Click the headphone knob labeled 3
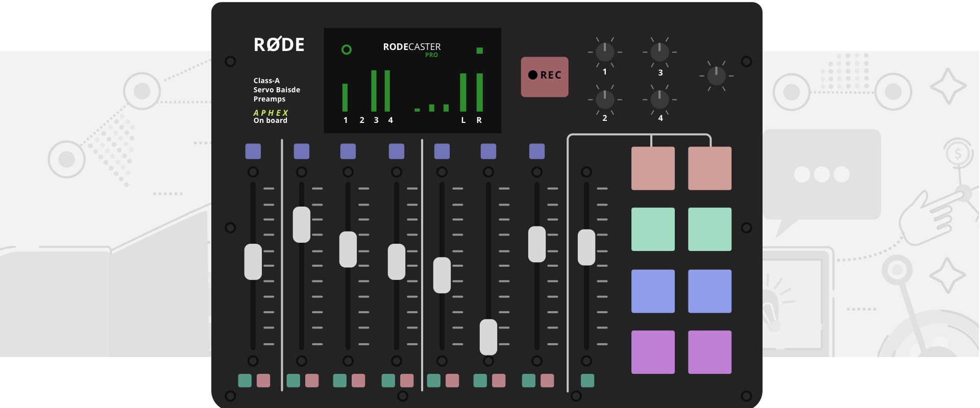This screenshot has width=980, height=408. click(x=659, y=52)
